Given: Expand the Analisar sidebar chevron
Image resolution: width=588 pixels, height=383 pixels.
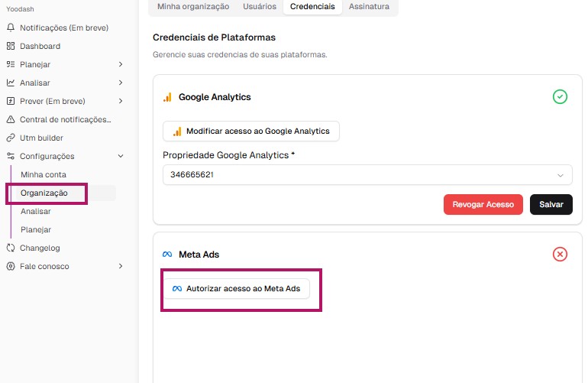Looking at the screenshot, I should coord(121,83).
